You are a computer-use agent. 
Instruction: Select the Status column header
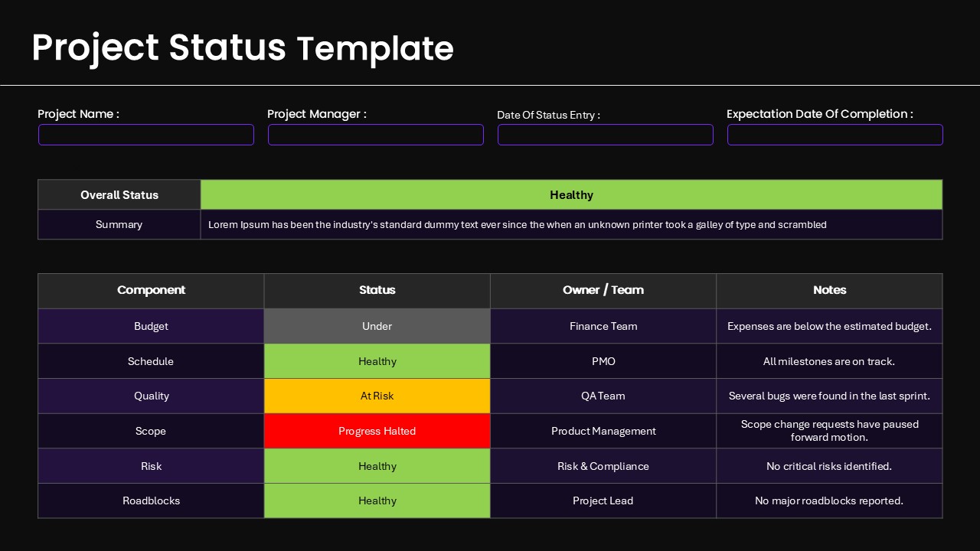point(377,291)
